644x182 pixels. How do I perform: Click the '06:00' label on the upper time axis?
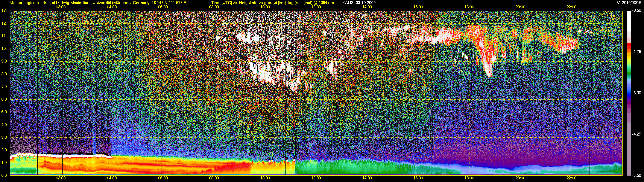(x=163, y=7)
